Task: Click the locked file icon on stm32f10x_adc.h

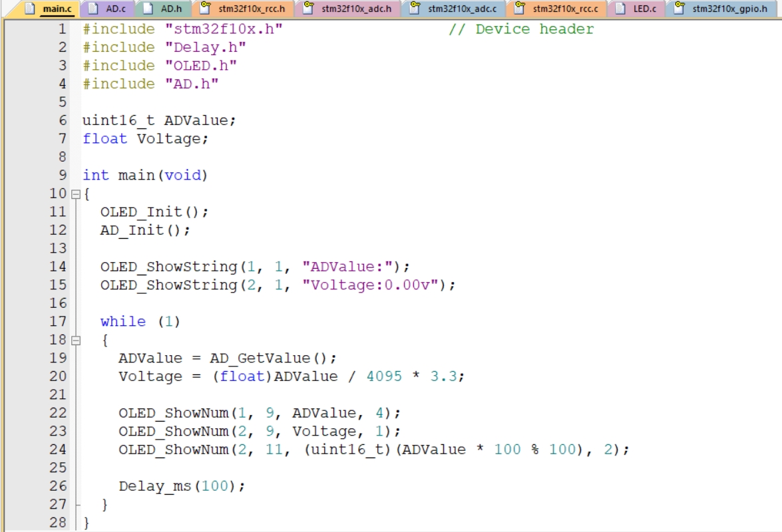Action: (x=309, y=7)
